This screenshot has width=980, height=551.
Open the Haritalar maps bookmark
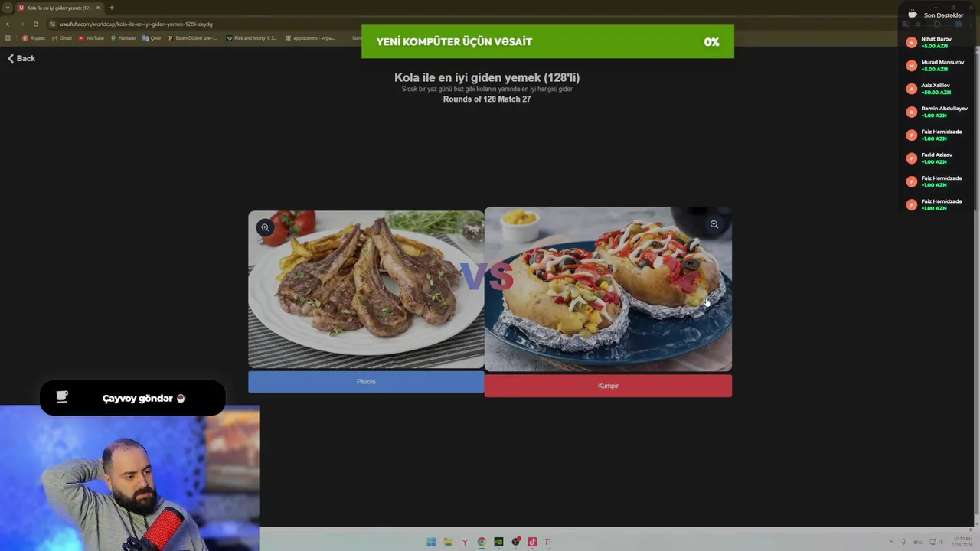pos(123,37)
